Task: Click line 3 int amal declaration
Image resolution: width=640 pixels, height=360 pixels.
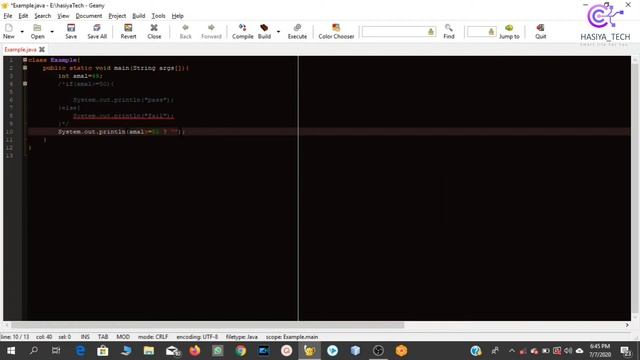Action: coord(80,76)
